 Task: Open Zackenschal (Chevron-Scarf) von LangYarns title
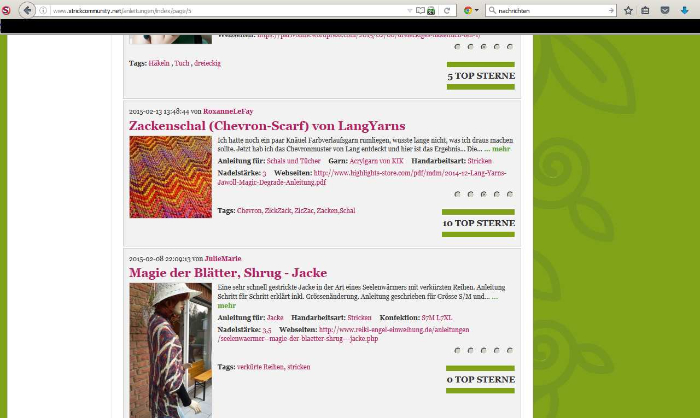[267, 125]
